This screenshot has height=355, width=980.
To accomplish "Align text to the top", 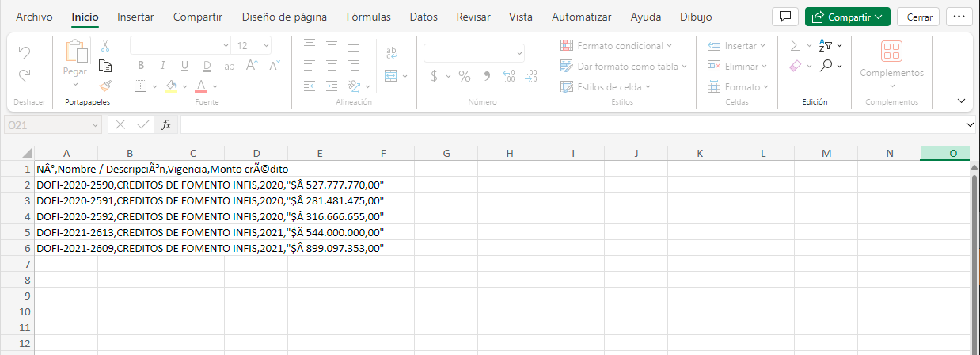I will (310, 44).
